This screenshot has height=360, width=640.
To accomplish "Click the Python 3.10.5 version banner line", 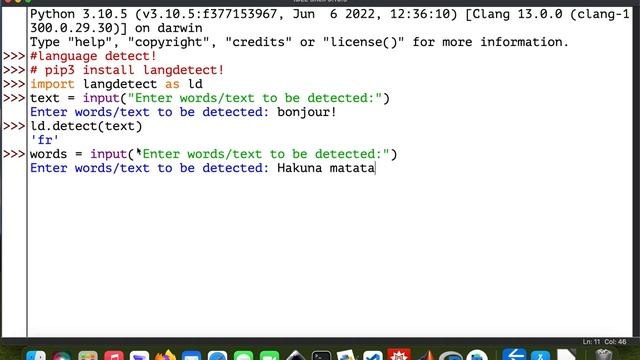I will (330, 14).
